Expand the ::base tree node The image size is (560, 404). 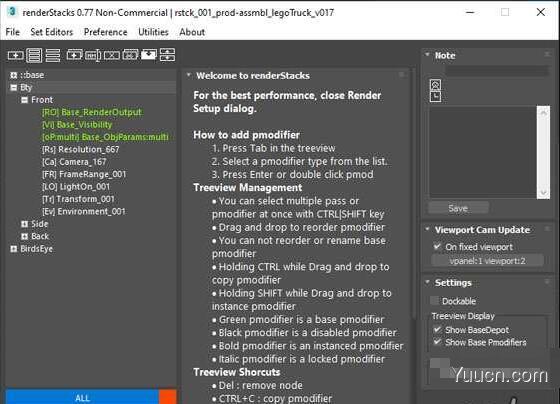(14, 75)
